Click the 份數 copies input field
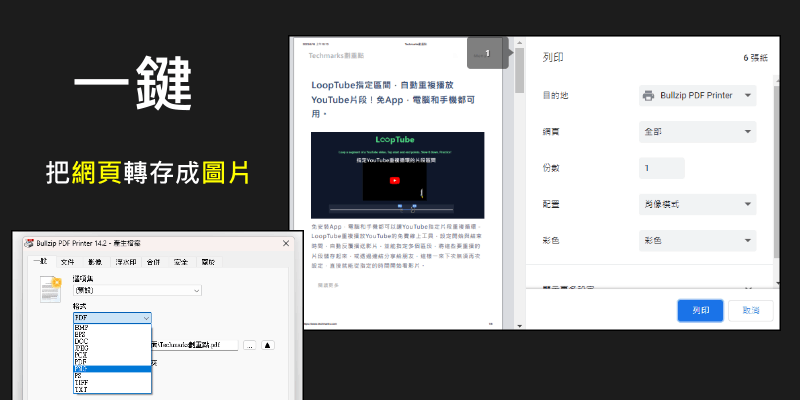This screenshot has width=800, height=400. [x=697, y=168]
